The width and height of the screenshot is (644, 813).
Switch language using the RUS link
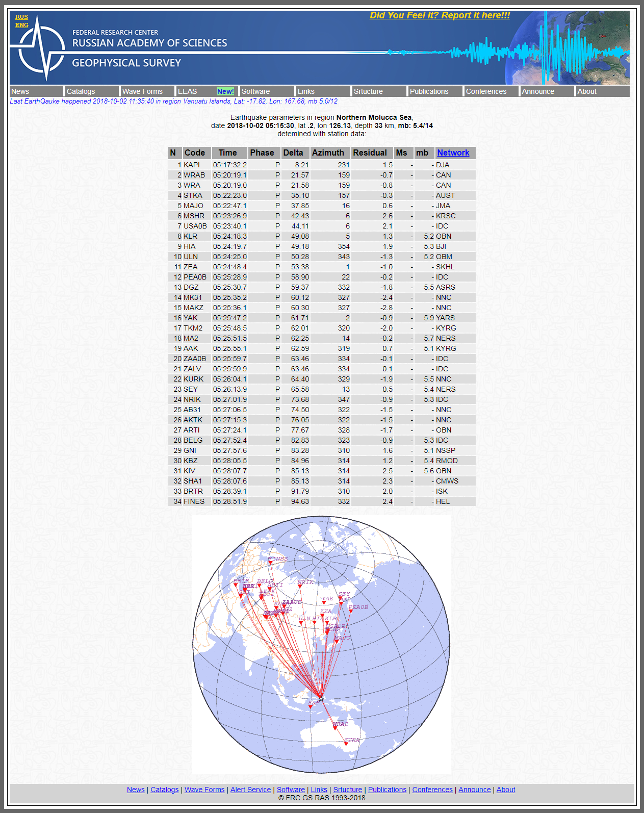21,17
